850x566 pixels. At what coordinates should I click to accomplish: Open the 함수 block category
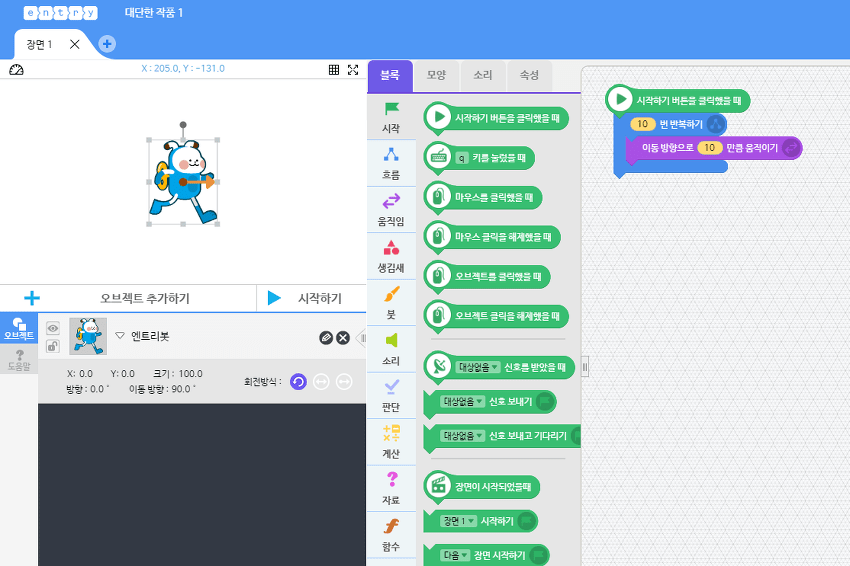tap(391, 535)
